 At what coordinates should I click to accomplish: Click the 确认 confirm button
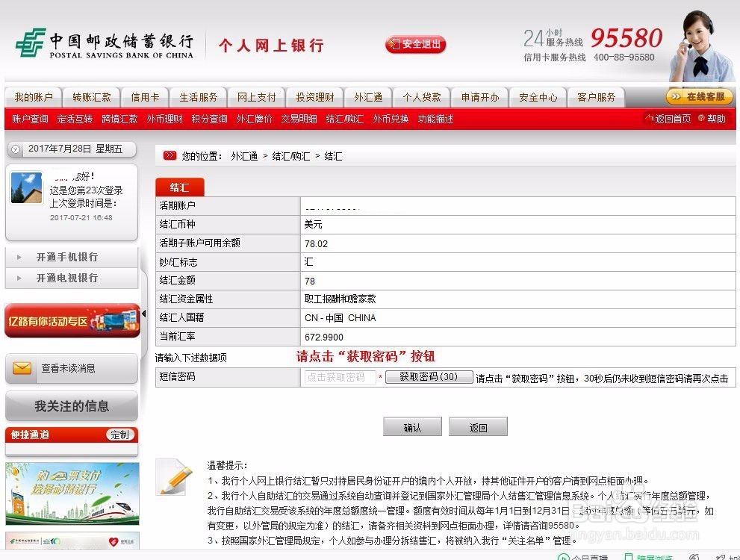(x=412, y=426)
